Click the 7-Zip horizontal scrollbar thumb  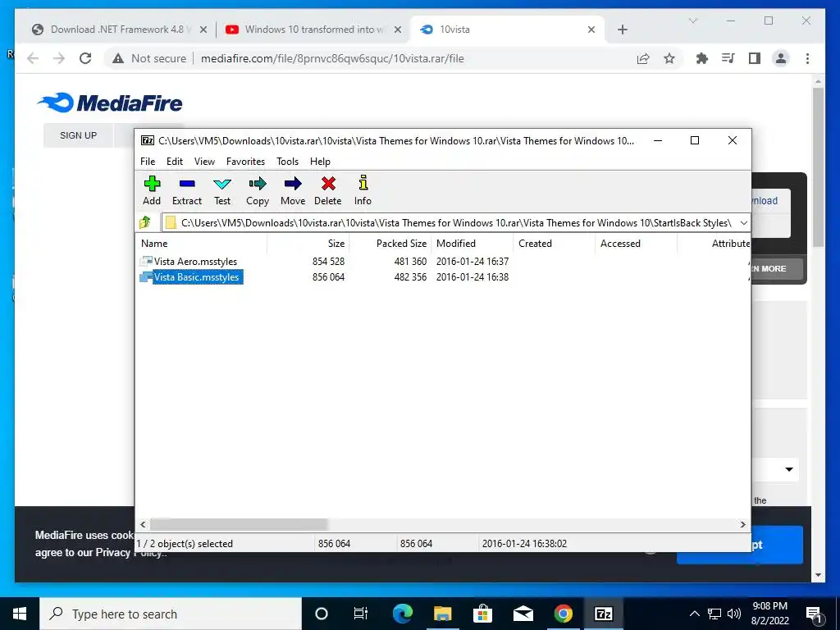point(239,524)
